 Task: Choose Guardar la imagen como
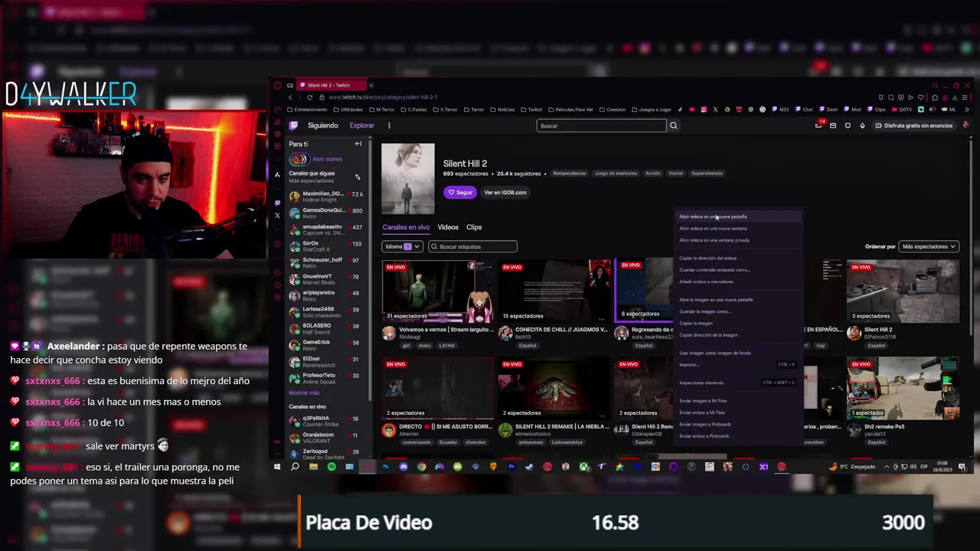(737, 311)
